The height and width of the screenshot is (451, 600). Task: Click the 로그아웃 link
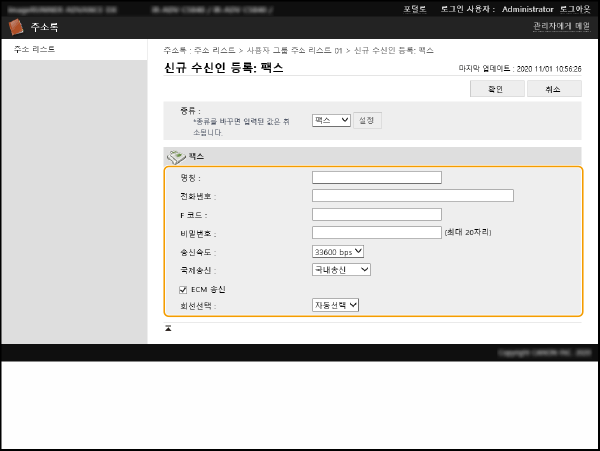coord(574,8)
